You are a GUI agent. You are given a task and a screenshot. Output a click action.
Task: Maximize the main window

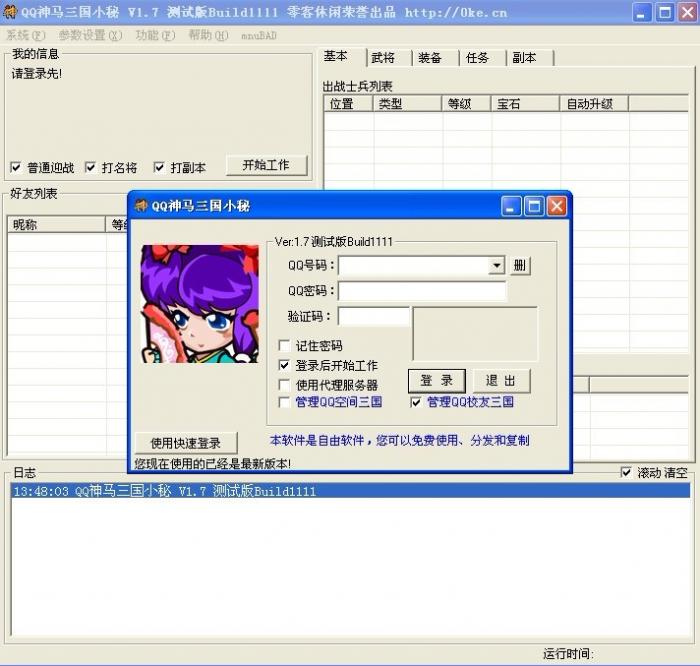pos(665,12)
